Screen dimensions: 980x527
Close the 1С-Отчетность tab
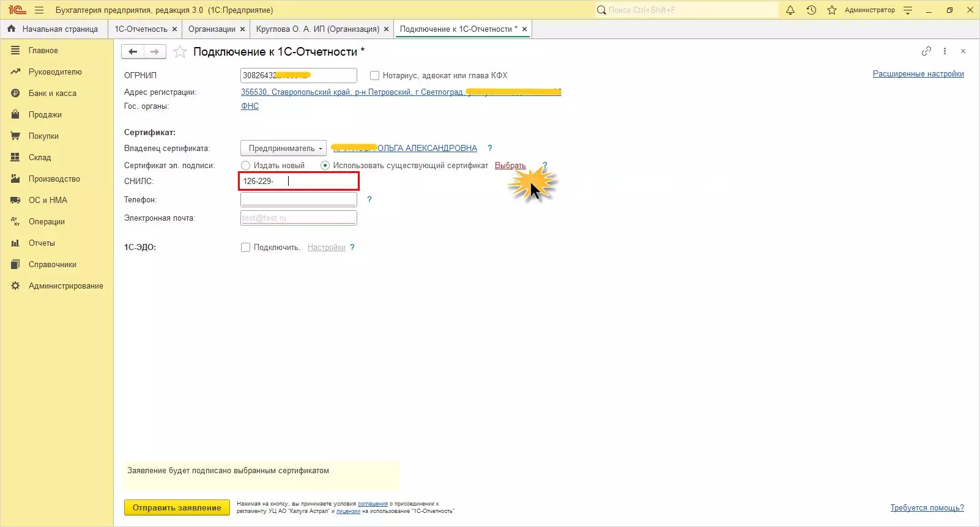coord(174,29)
